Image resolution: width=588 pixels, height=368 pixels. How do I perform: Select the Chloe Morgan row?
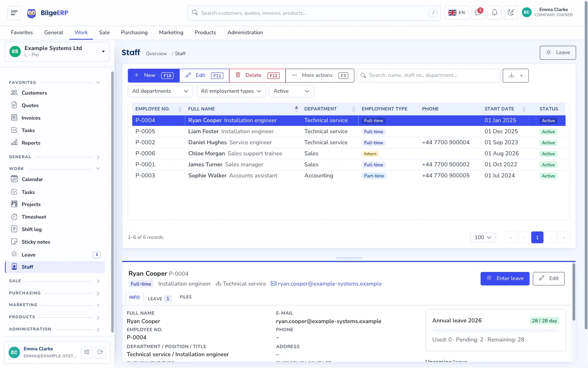[x=349, y=153]
